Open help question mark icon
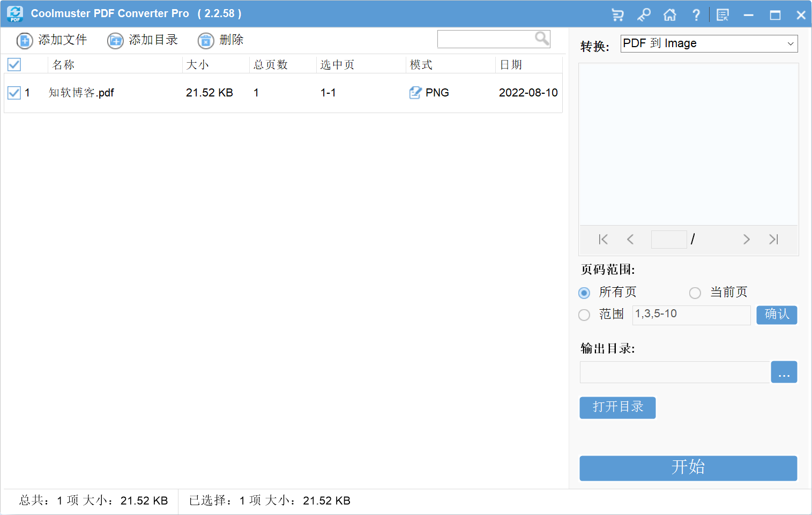This screenshot has height=515, width=812. click(x=696, y=15)
